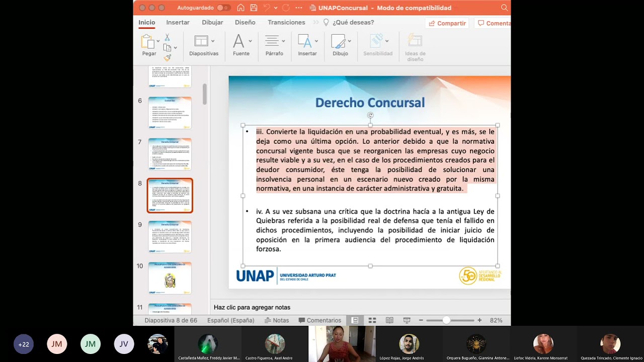Click the Dibujo drawing icon

tap(338, 41)
